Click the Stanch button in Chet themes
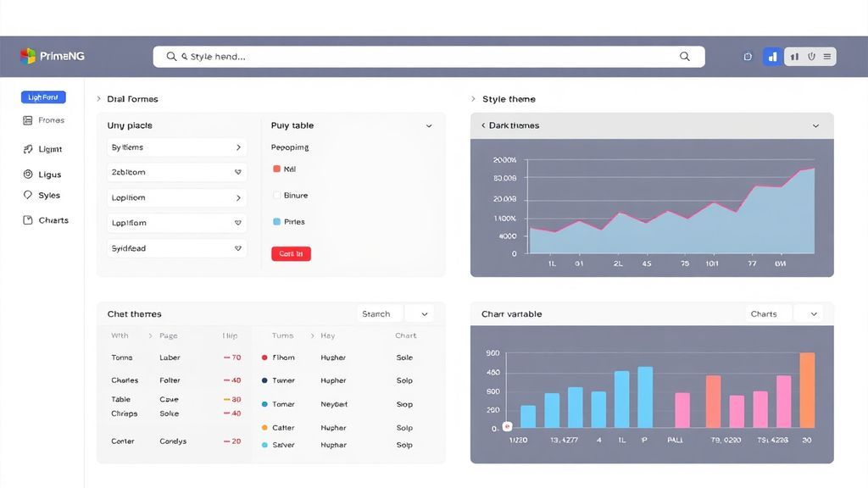The width and height of the screenshot is (868, 488). pyautogui.click(x=378, y=313)
